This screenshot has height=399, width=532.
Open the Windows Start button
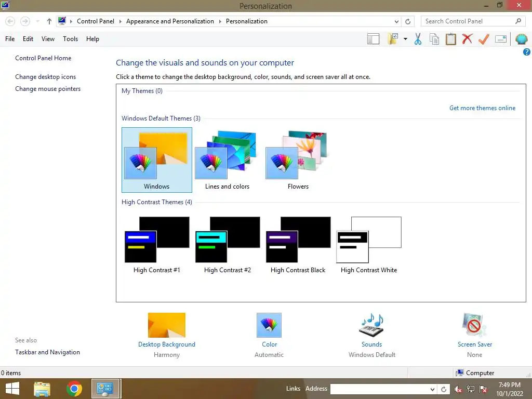pos(12,389)
